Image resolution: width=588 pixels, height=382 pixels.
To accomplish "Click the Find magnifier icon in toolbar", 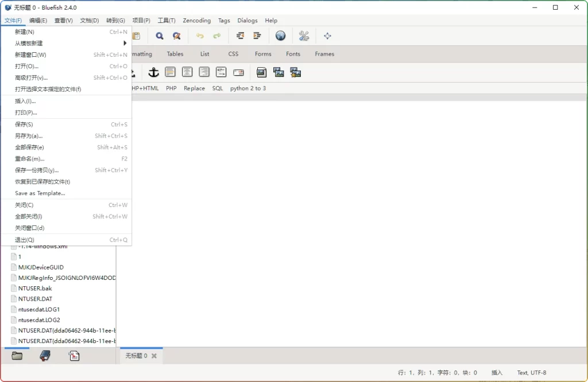I will (x=160, y=36).
